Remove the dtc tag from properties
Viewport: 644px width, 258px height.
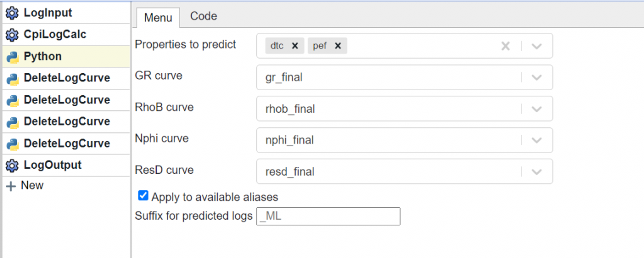click(x=295, y=46)
